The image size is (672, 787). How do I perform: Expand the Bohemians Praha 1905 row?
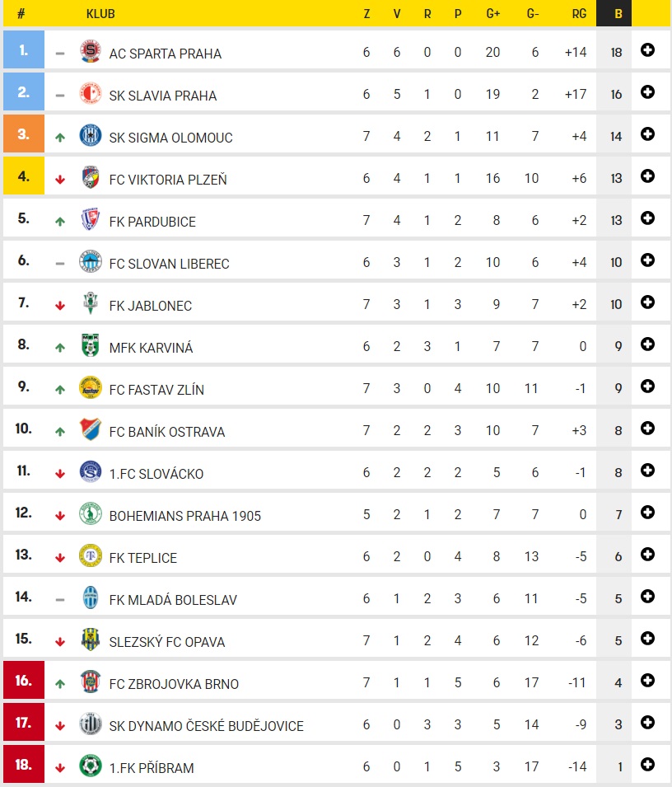(x=647, y=513)
